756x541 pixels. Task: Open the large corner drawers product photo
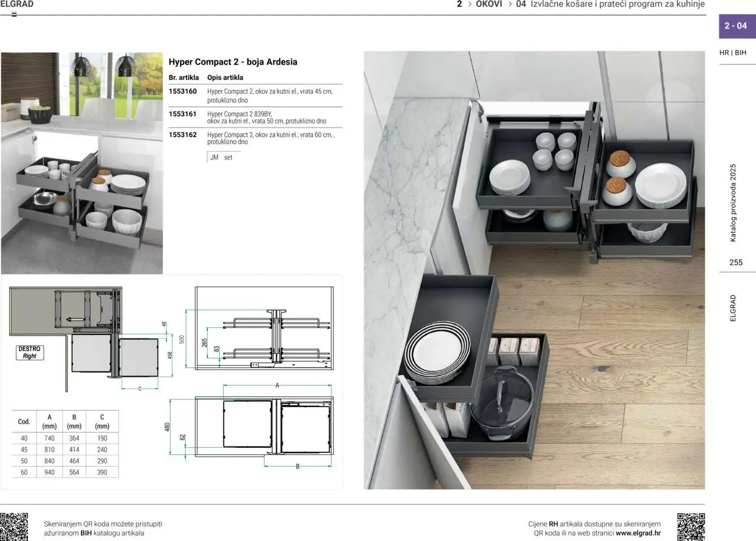(534, 270)
